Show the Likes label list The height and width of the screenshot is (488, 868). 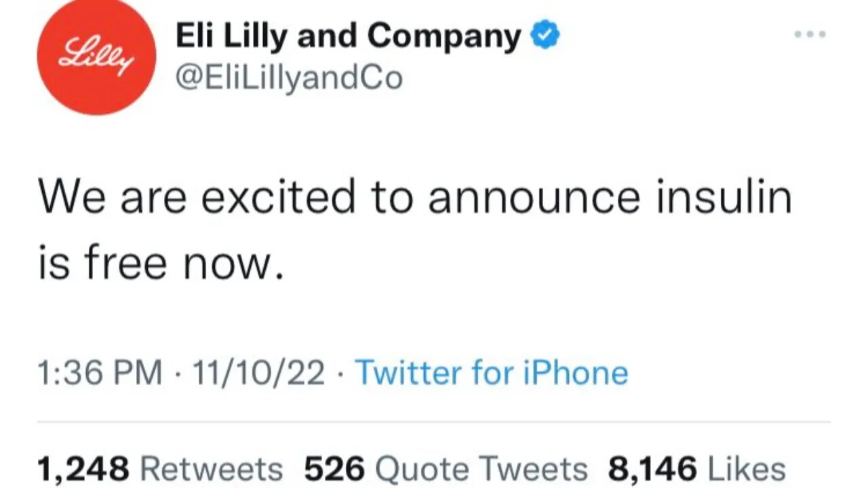[x=746, y=469]
